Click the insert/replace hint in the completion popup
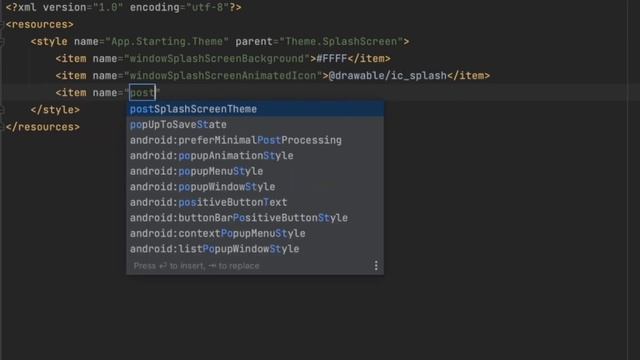640x360 pixels. coord(196,266)
